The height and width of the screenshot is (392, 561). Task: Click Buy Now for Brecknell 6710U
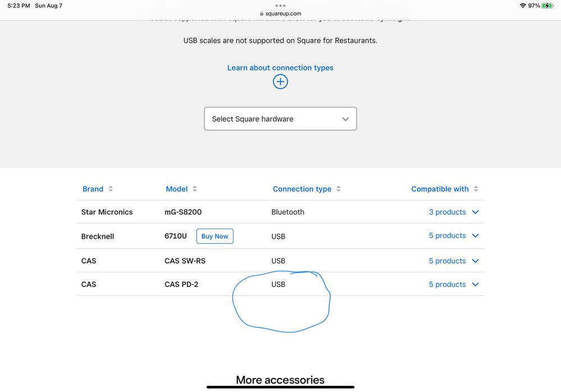[215, 236]
